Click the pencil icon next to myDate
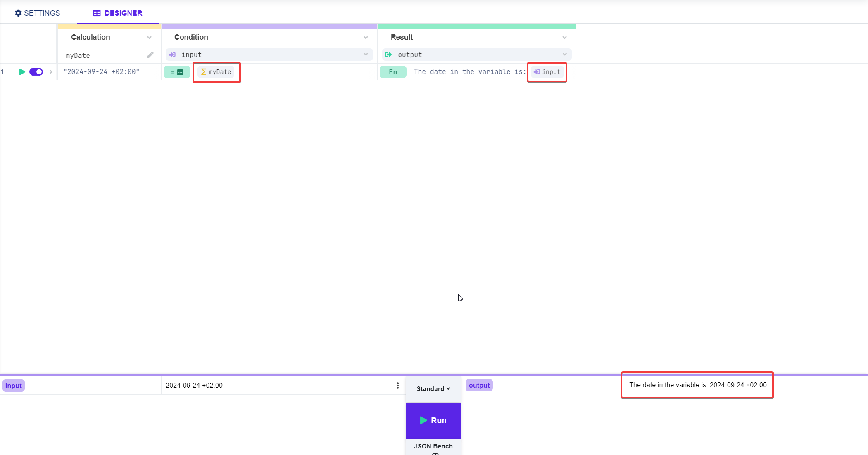This screenshot has height=455, width=868. click(150, 55)
